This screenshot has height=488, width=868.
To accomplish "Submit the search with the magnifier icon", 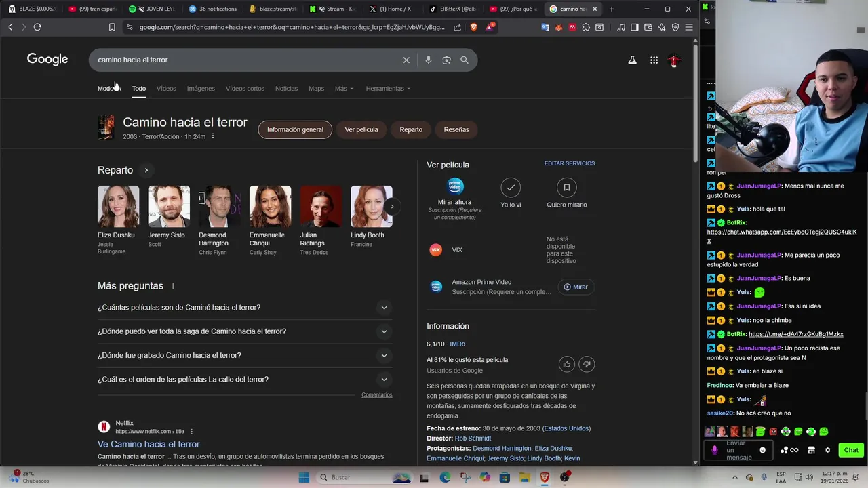I will pos(465,60).
